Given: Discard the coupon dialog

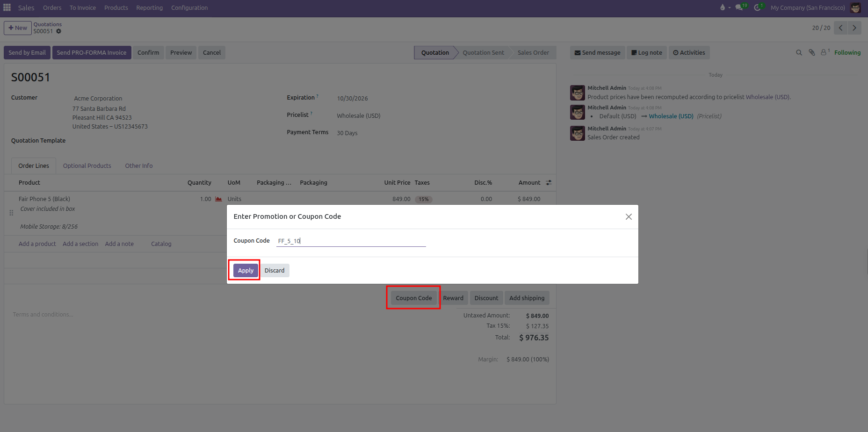Looking at the screenshot, I should tap(275, 271).
